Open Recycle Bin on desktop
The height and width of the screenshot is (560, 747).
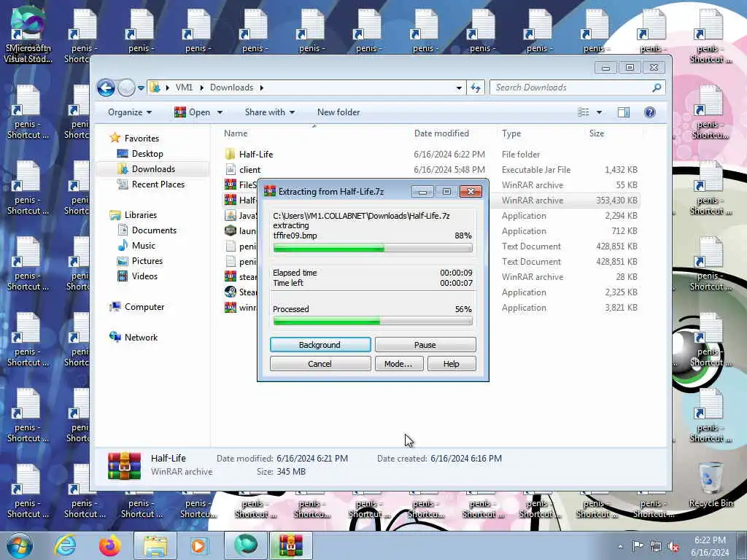point(711,485)
